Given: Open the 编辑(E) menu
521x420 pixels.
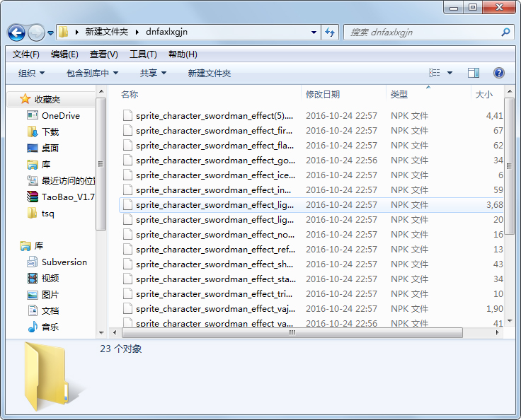Looking at the screenshot, I should click(x=64, y=54).
